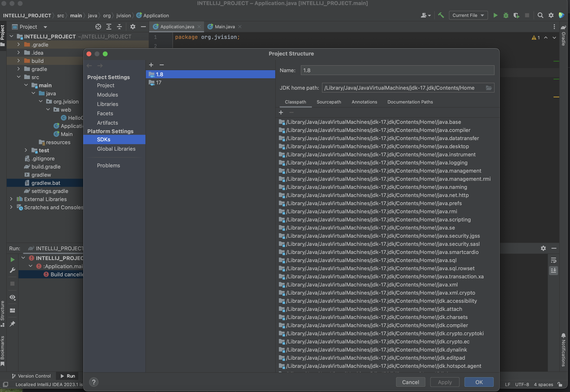
Task: Expand External Libraries node
Action: point(11,199)
